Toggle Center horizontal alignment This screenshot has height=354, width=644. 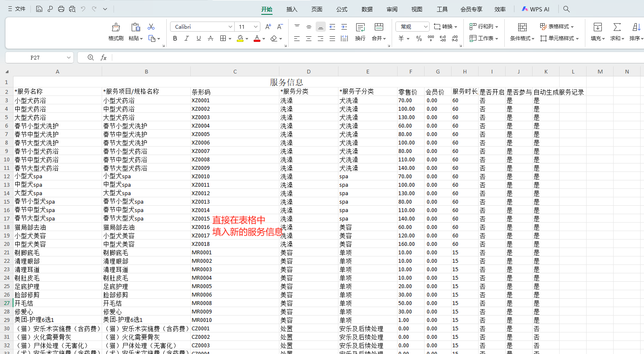308,38
